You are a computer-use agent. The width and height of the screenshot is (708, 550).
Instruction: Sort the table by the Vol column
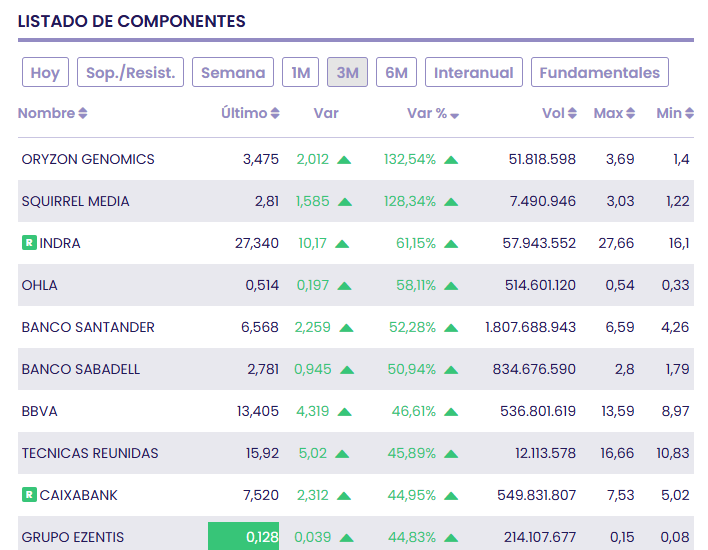click(x=572, y=114)
